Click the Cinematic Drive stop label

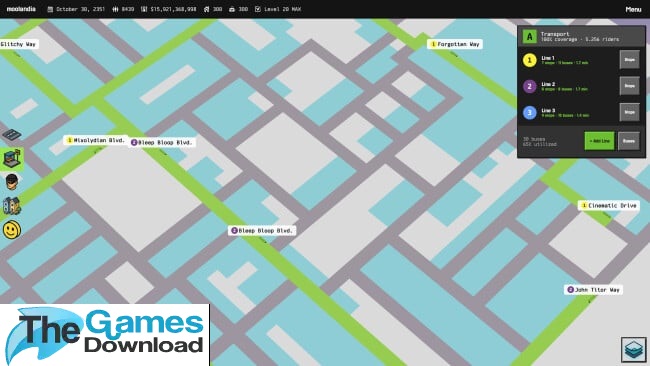pos(609,205)
